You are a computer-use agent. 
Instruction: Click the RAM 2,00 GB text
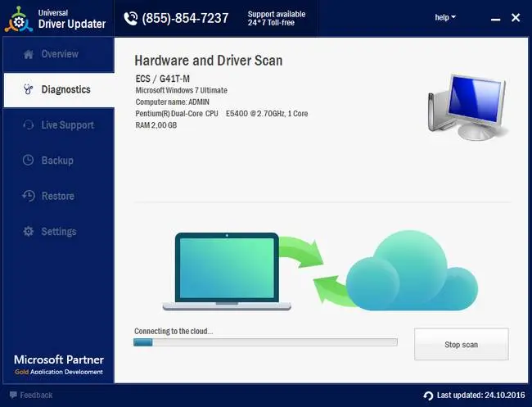click(x=156, y=125)
